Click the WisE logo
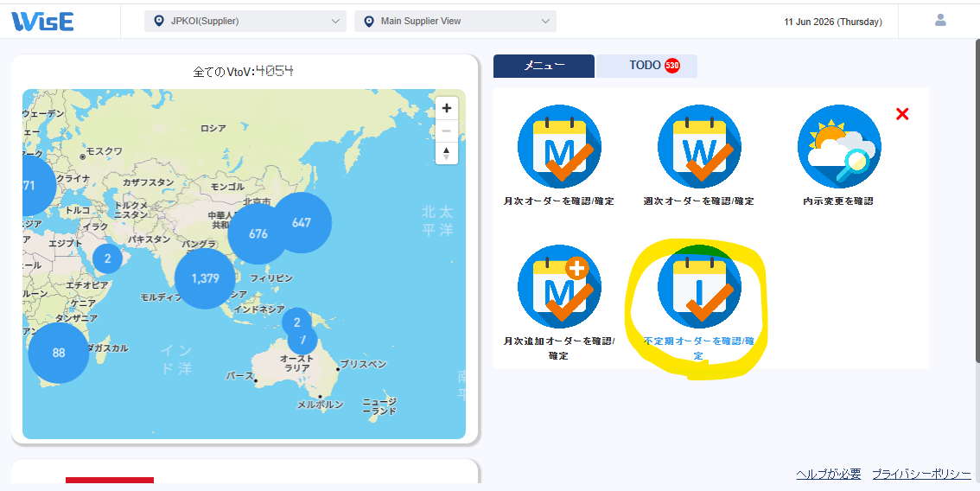Screen dimensions: 980x491 (x=42, y=22)
